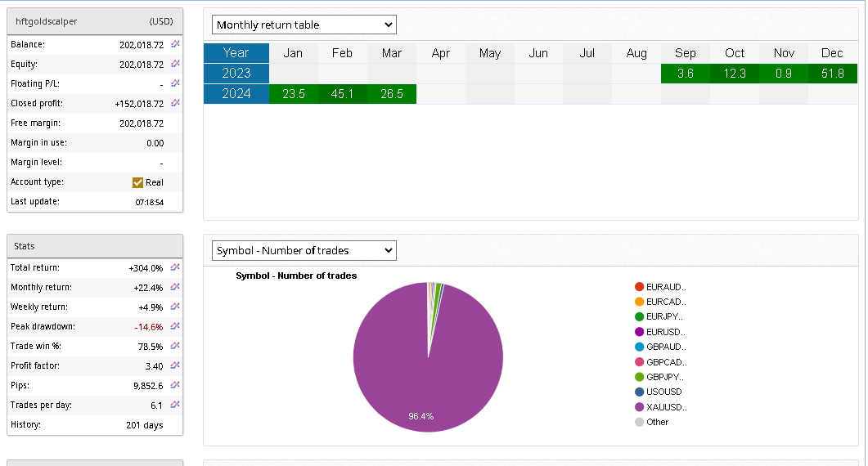
Task: Click the chart icon beside Pips
Action: click(175, 385)
